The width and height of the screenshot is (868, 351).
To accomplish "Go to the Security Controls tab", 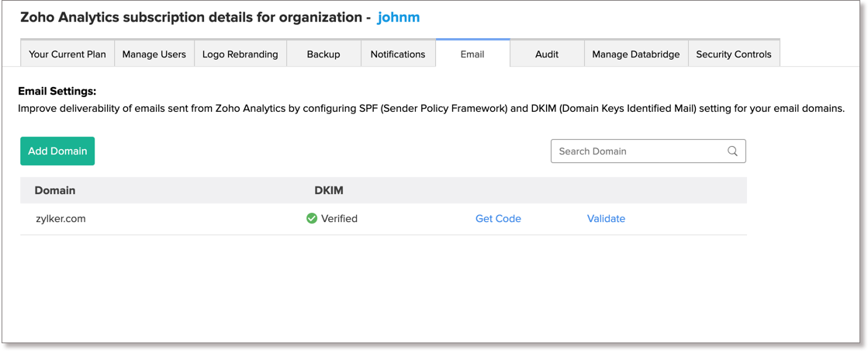I will click(734, 54).
